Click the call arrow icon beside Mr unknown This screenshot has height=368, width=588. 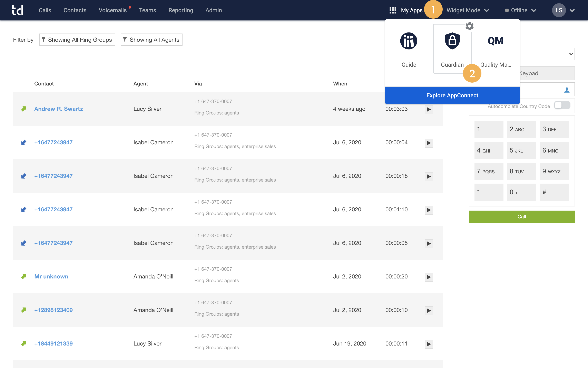(x=23, y=276)
